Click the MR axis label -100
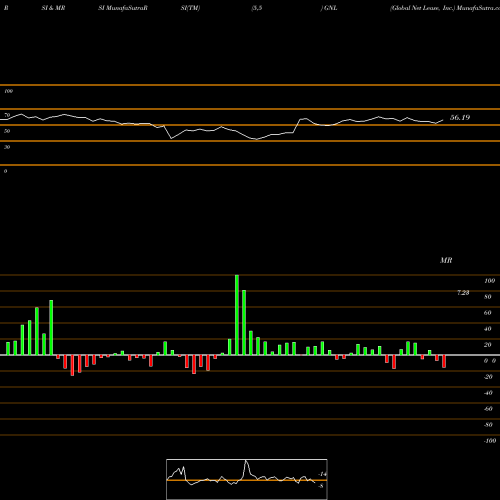The width and height of the screenshot is (500, 500). point(490,441)
